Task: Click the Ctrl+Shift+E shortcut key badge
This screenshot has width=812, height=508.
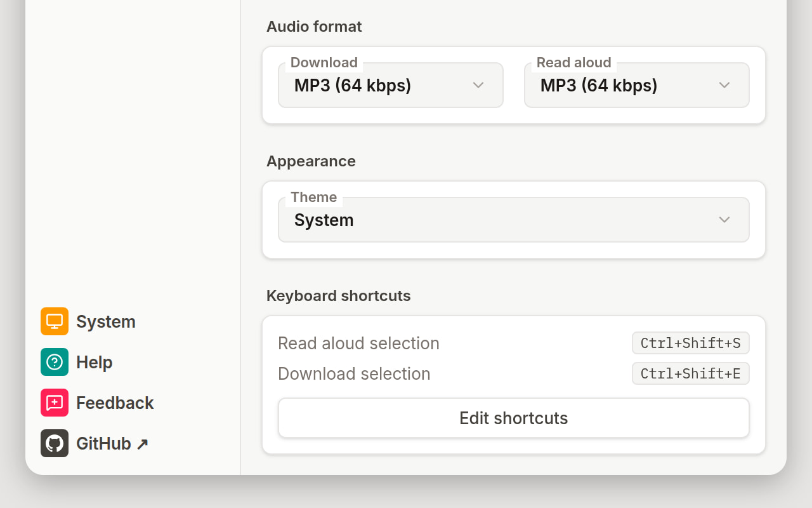Action: (x=691, y=373)
